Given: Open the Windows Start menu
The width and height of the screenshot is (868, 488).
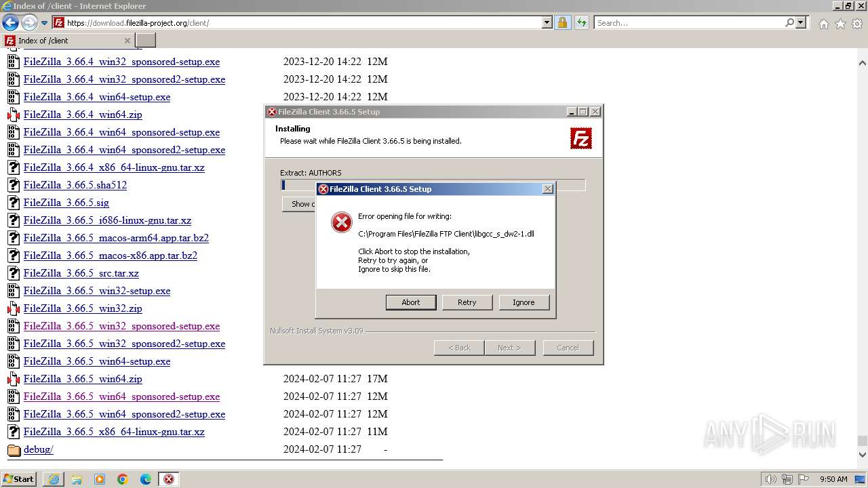Looking at the screenshot, I should point(19,479).
